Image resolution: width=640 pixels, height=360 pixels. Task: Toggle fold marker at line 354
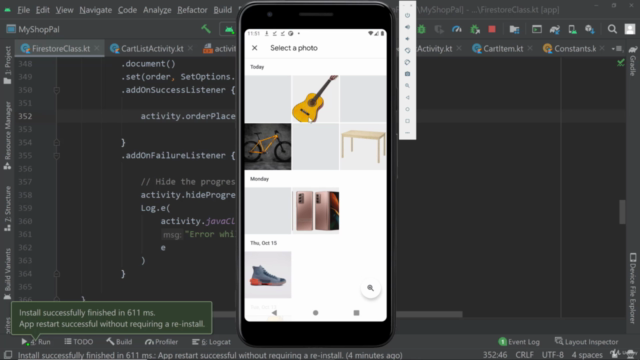57,142
